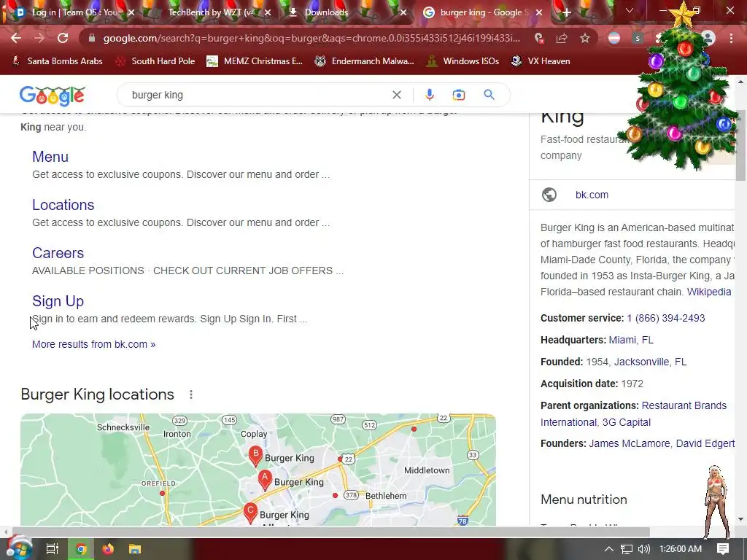Switch to TechBench by WZT tab
Image resolution: width=747 pixels, height=560 pixels.
211,12
